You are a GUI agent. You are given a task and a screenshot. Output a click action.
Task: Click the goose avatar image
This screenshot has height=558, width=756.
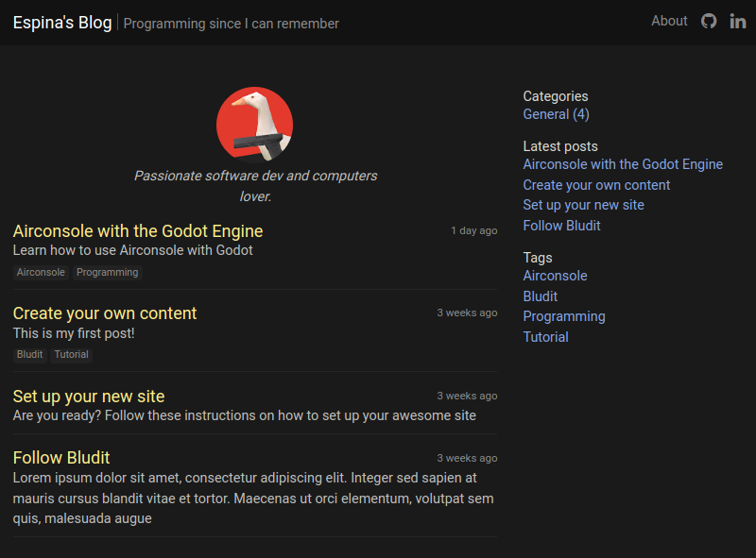click(x=254, y=125)
